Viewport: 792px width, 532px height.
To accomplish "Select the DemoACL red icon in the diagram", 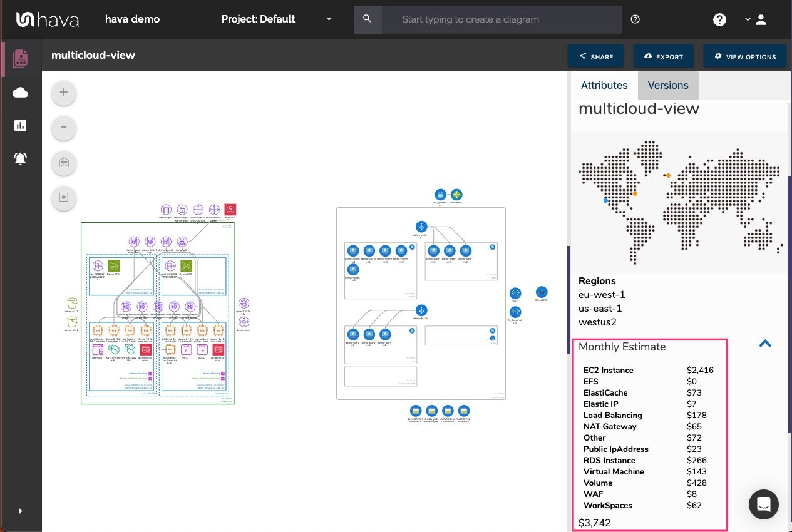I will [x=230, y=210].
